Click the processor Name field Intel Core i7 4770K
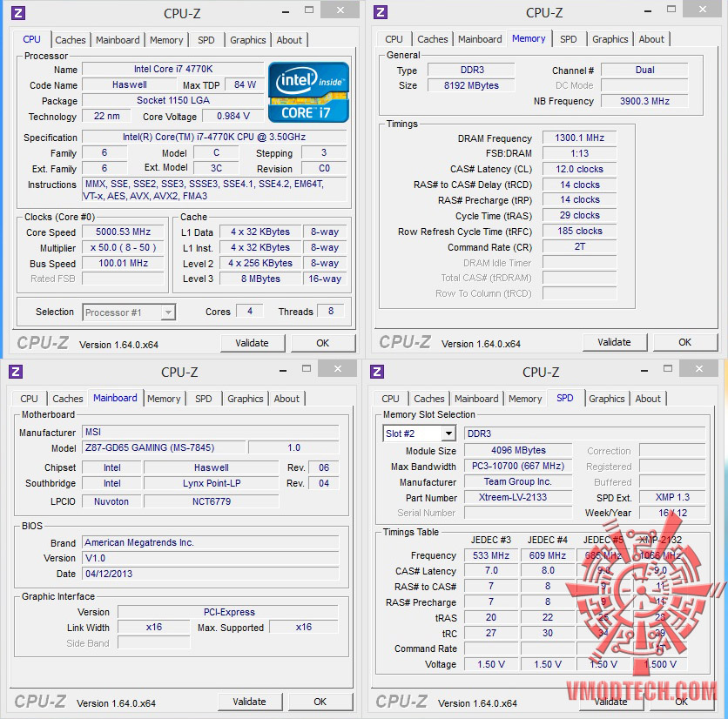728x719 pixels. (173, 69)
